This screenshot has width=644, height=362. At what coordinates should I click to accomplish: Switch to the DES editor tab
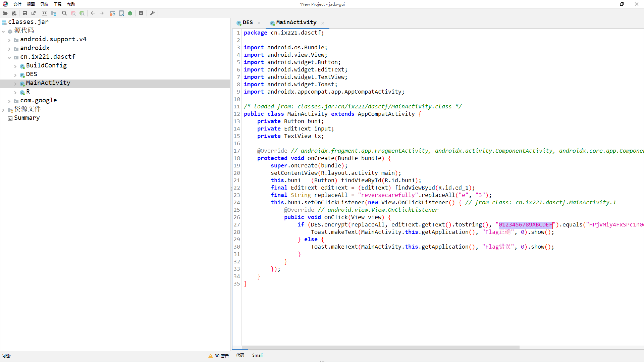point(248,22)
